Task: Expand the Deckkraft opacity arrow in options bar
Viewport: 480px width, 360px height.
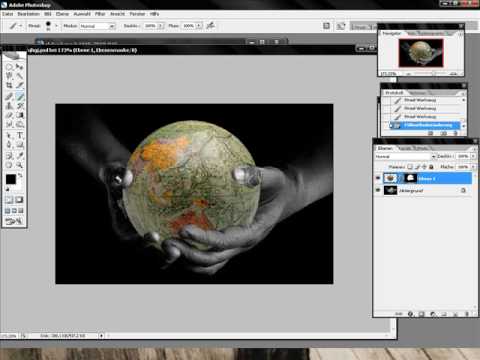Action: tap(161, 26)
